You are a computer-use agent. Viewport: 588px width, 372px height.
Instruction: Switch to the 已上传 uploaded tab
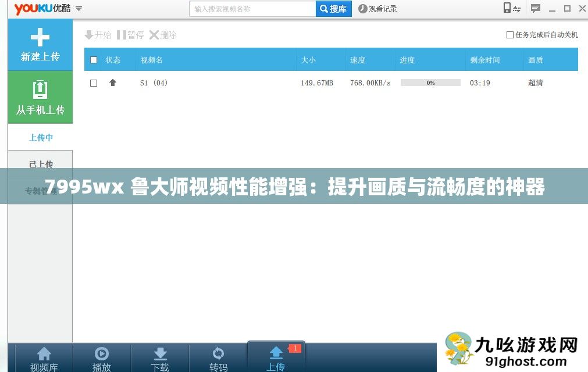[41, 164]
